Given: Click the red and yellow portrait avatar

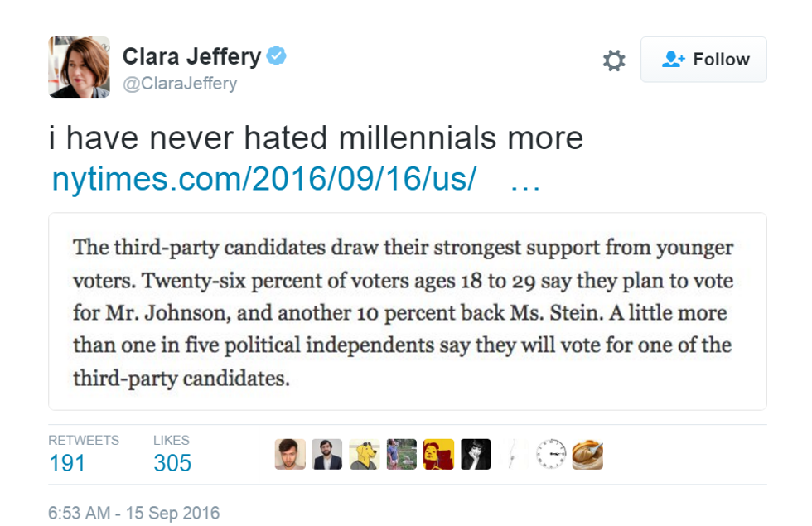Looking at the screenshot, I should click(439, 454).
